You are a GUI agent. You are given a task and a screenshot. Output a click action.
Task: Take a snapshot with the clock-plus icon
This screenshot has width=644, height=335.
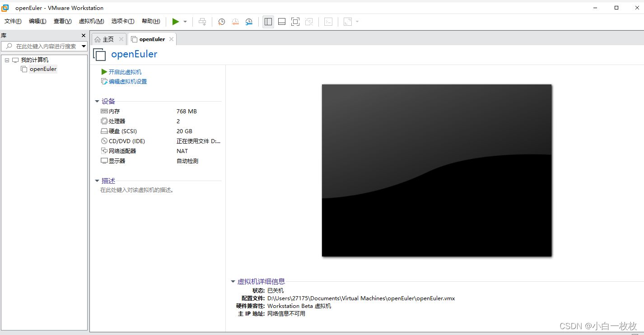(x=221, y=22)
